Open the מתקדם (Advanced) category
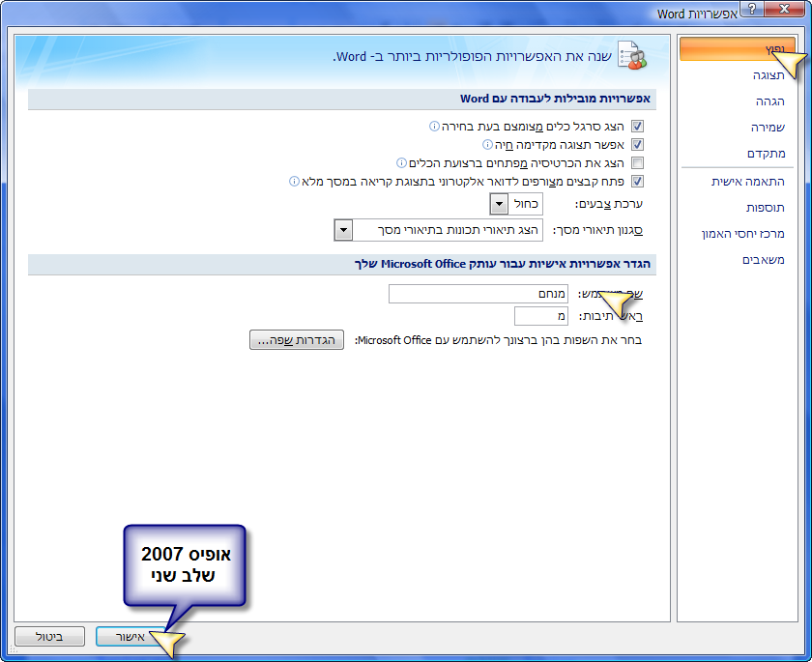Viewport: 812px width, 662px height. coord(767,154)
